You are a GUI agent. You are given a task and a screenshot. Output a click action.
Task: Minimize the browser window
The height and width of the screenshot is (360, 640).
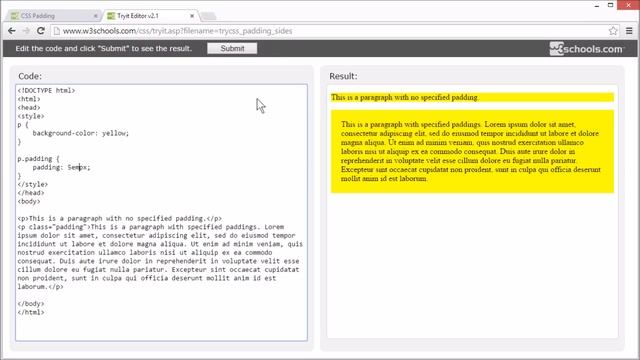pos(597,5)
